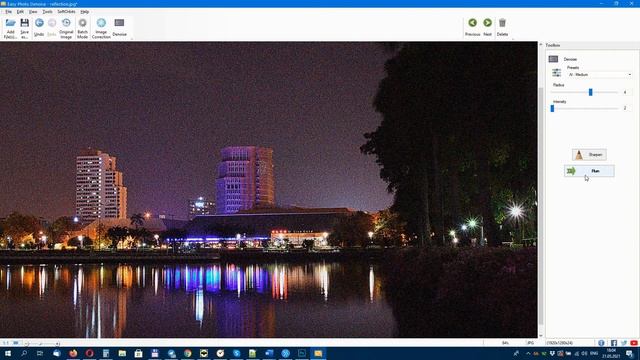Image resolution: width=640 pixels, height=360 pixels.
Task: Open the Edit menu
Action: click(x=20, y=12)
